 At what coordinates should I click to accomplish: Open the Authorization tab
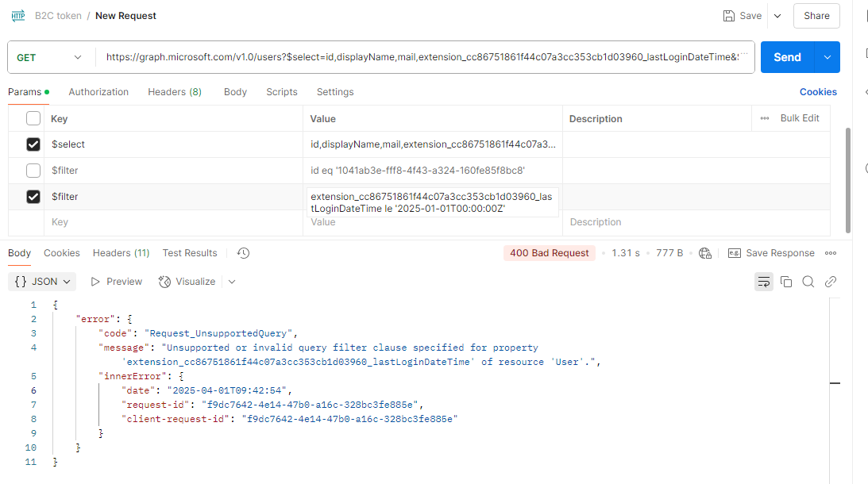coord(98,92)
